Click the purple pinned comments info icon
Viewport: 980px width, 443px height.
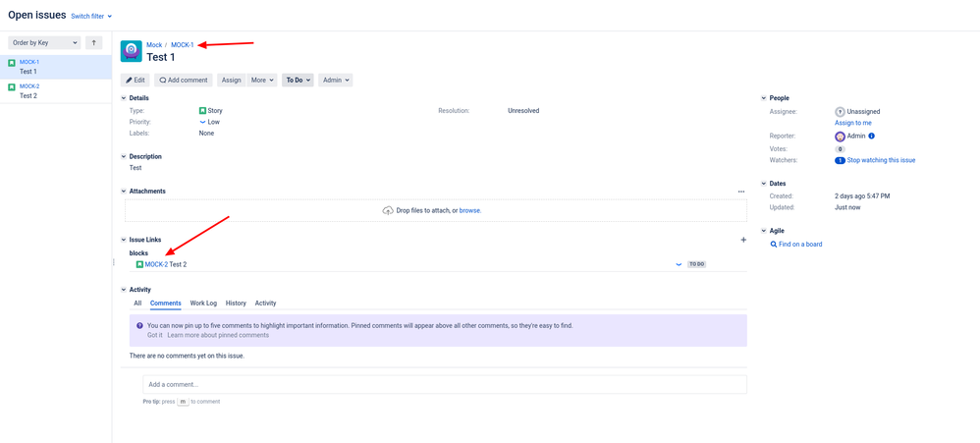pyautogui.click(x=139, y=325)
